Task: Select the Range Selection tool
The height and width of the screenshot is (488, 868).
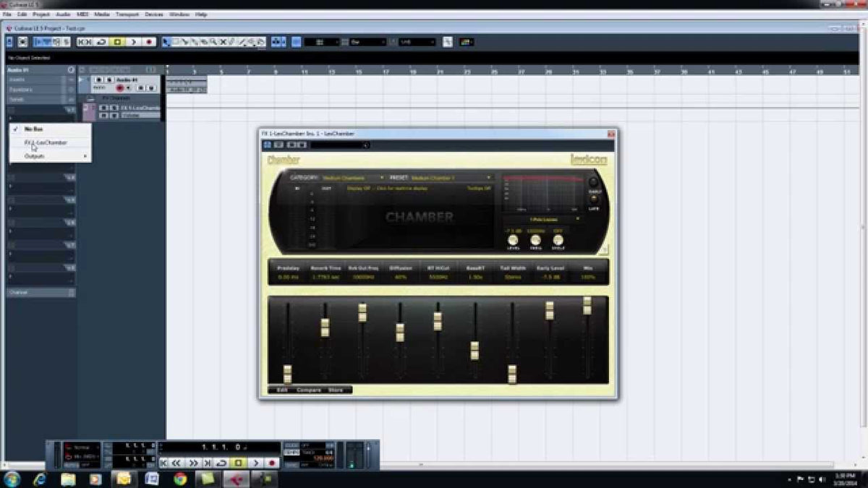Action: [176, 42]
